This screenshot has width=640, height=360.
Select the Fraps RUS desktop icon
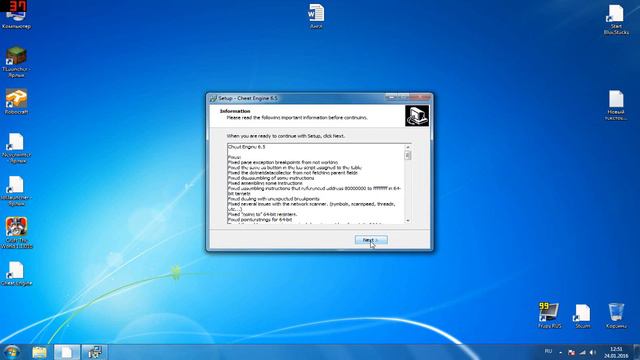tap(549, 315)
